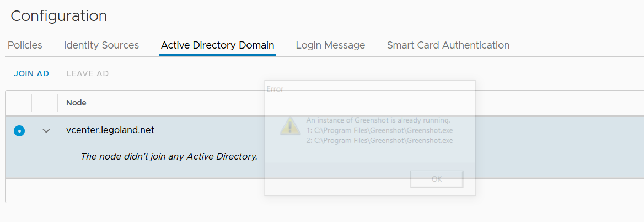Select the vcenter.legoland.net radio button

tap(19, 131)
